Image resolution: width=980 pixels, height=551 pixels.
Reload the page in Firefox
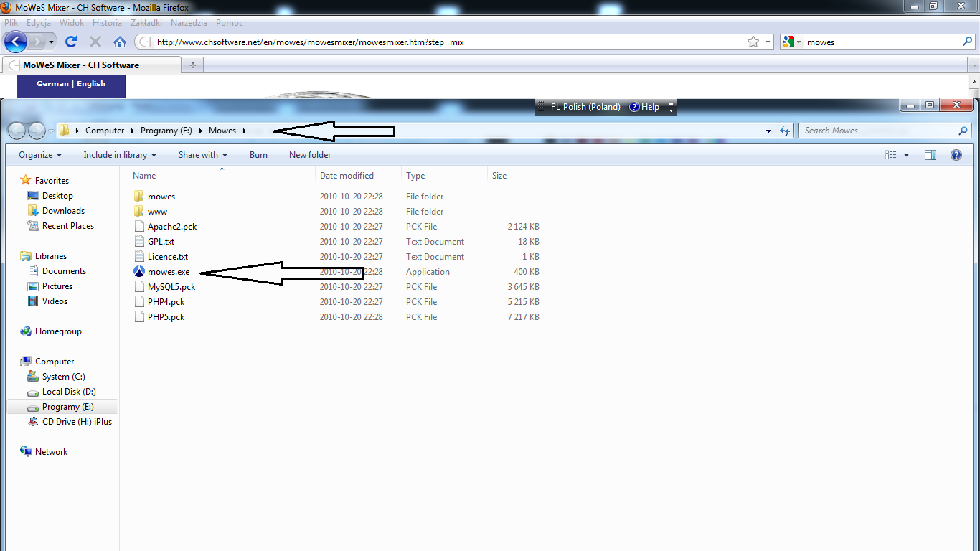click(71, 42)
